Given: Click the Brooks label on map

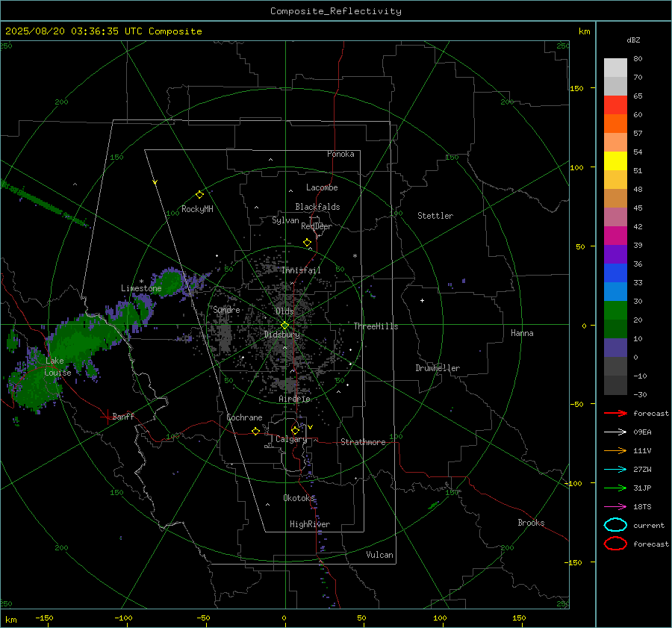Looking at the screenshot, I should point(531,523).
